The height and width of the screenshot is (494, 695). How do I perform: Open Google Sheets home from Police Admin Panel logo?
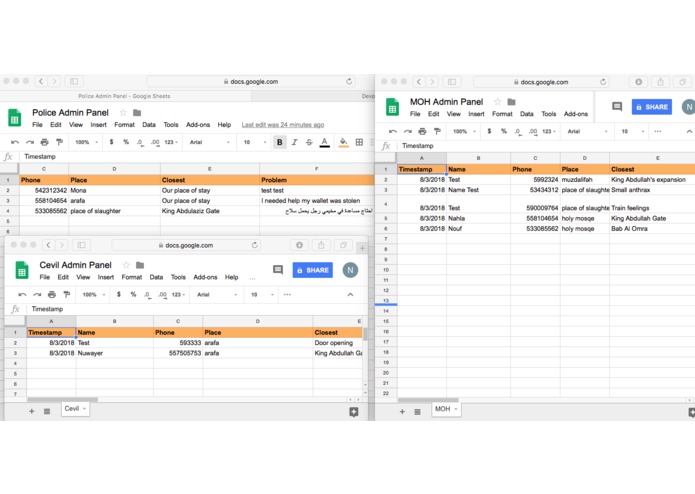click(x=15, y=118)
